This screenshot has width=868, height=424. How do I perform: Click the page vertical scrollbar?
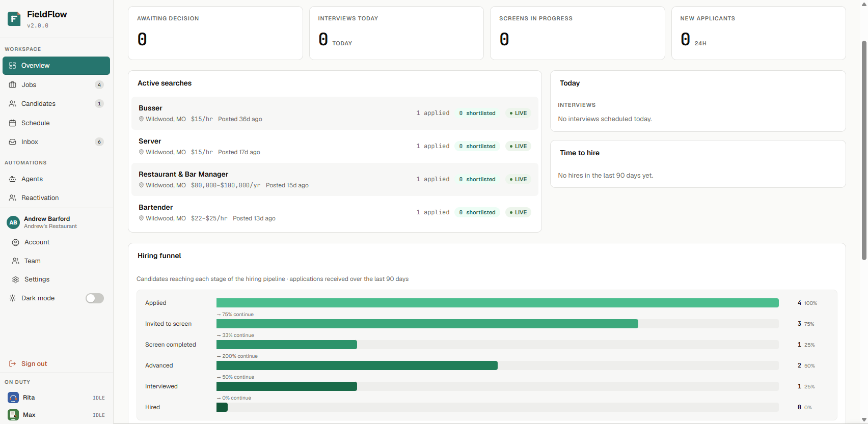click(864, 150)
